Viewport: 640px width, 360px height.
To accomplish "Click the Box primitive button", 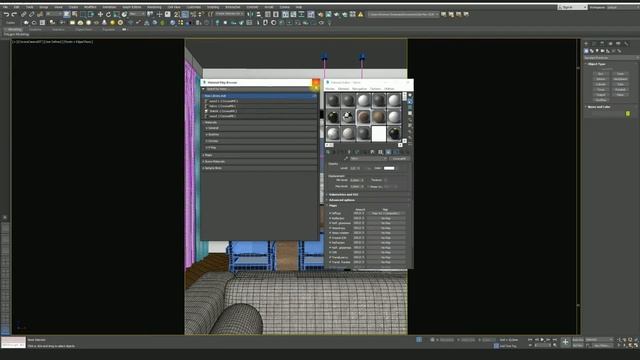I will (601, 74).
